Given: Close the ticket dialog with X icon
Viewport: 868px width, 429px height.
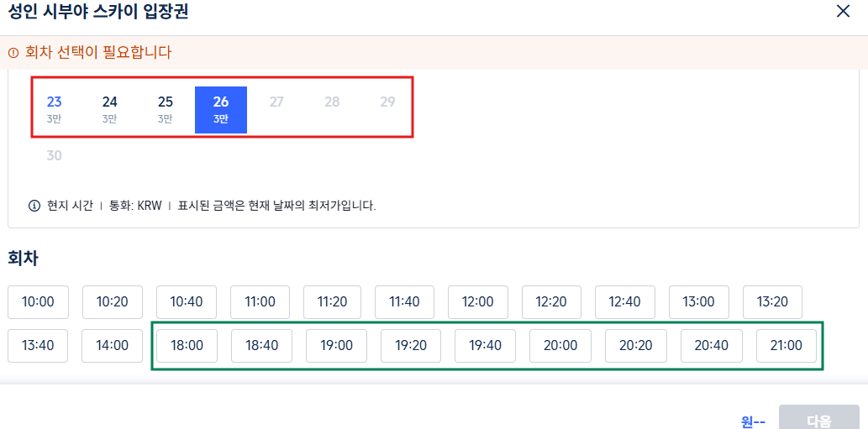Looking at the screenshot, I should (x=843, y=11).
